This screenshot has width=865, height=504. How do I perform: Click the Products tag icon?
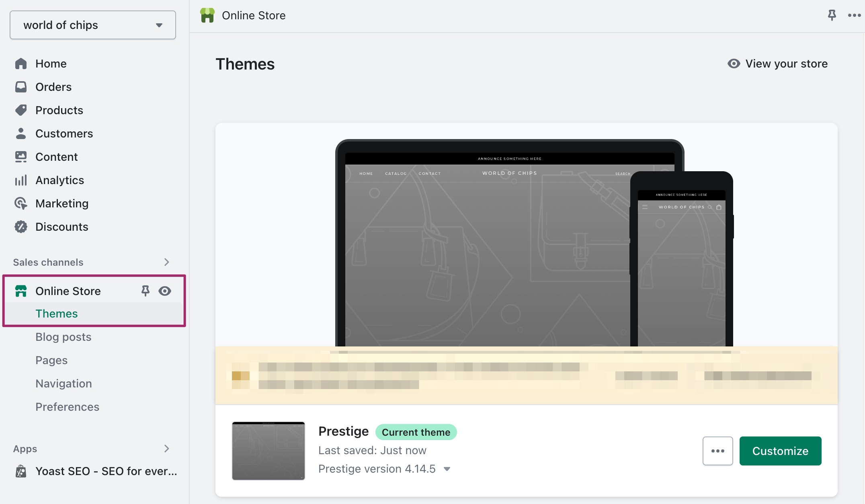click(20, 110)
